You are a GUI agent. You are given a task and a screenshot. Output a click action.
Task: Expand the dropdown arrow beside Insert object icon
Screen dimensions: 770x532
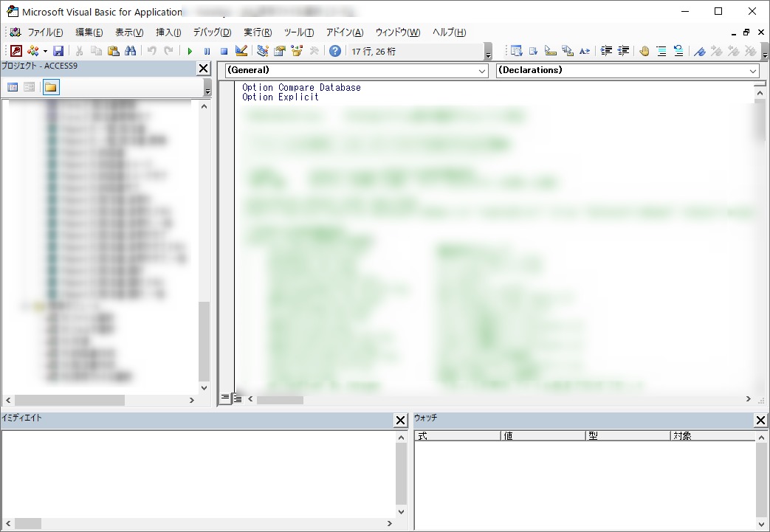point(45,52)
